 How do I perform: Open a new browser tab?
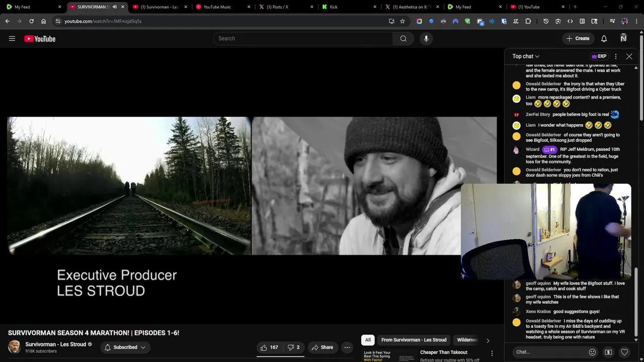575,7
